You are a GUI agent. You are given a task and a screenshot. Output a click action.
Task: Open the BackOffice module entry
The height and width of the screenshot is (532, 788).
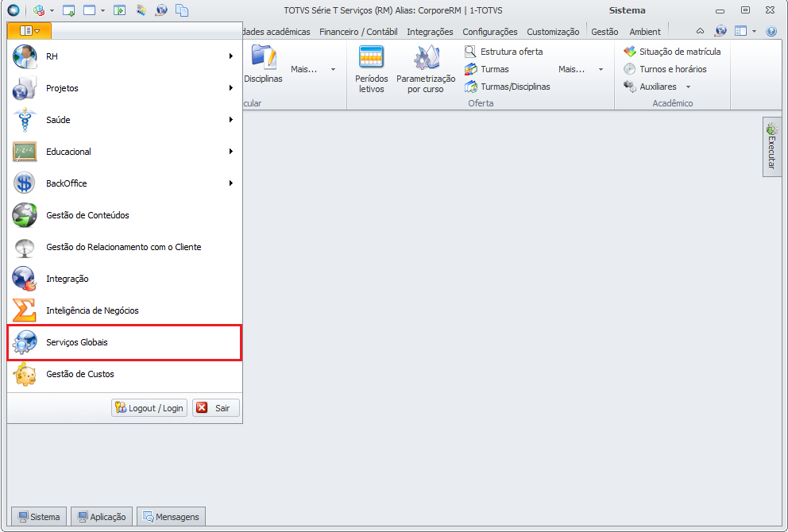[125, 183]
